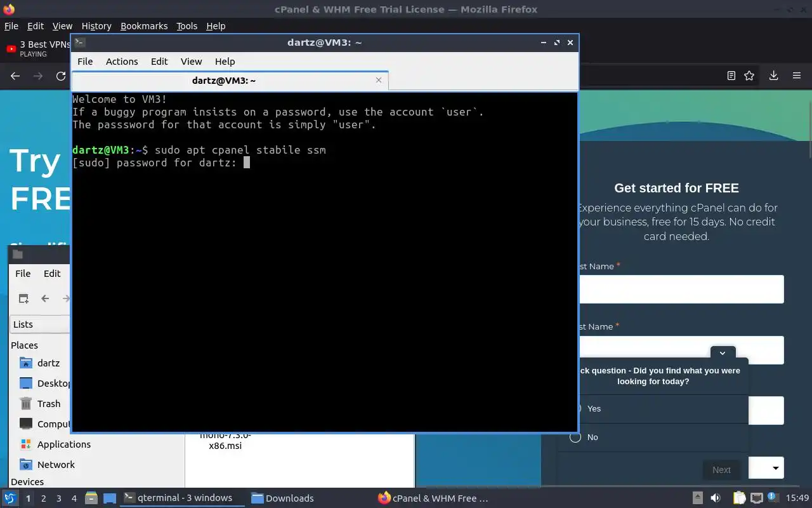Click the Firefox logo in title bar
The width and height of the screenshot is (812, 508).
8,10
